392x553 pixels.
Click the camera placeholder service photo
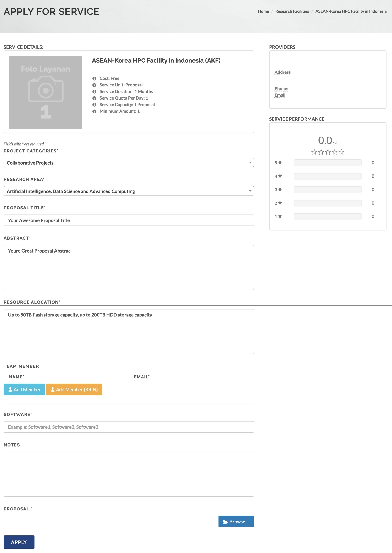(x=46, y=93)
